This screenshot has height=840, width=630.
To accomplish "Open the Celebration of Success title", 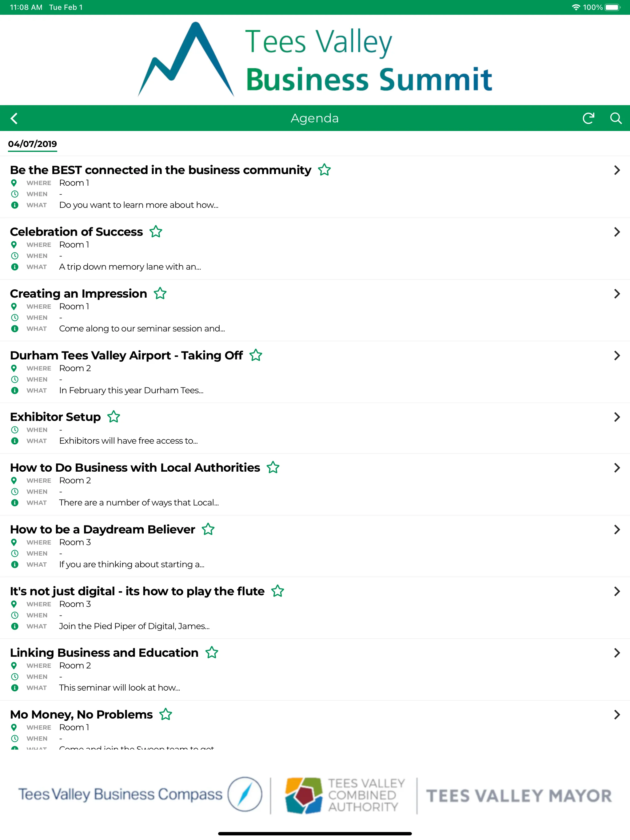I will click(76, 232).
